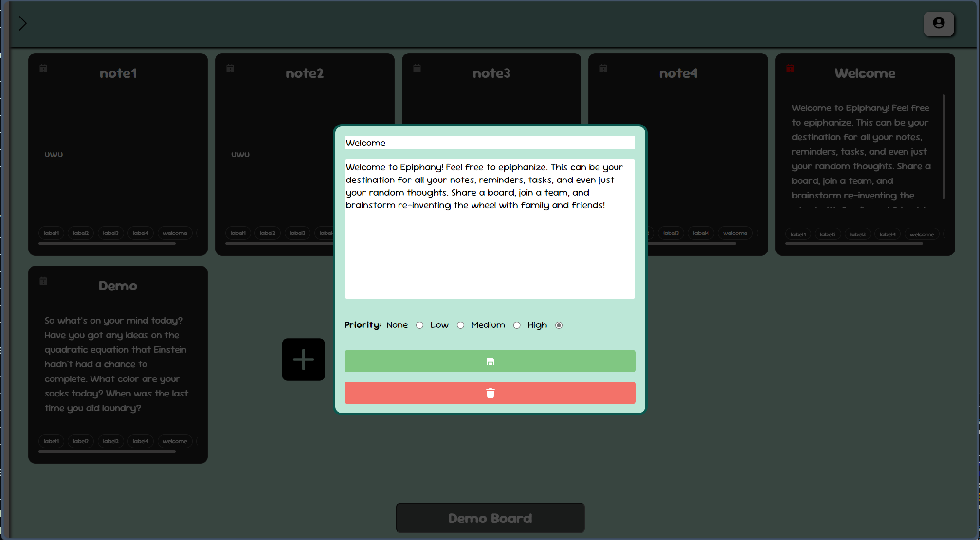Click label3 tag on note2 card

point(297,233)
